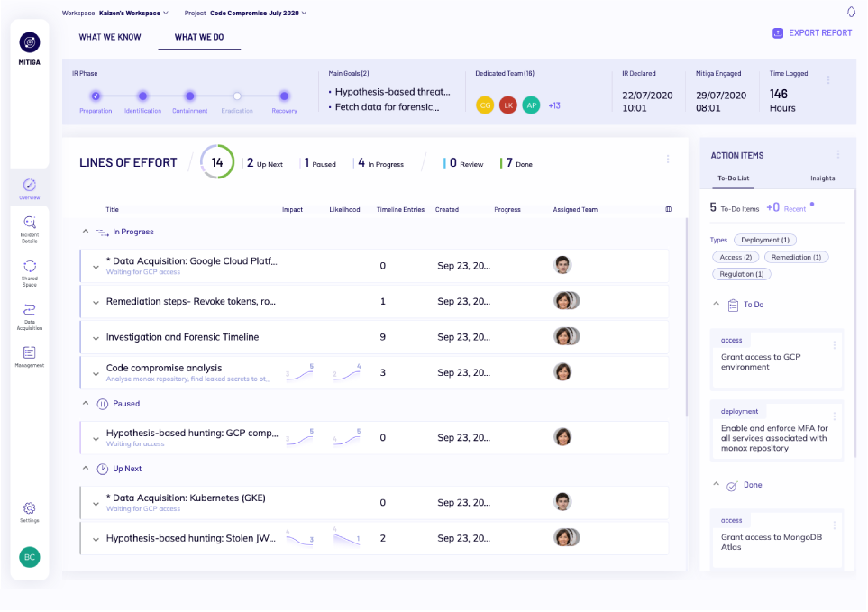Switch to the Insights tab
The image size is (868, 612).
822,178
